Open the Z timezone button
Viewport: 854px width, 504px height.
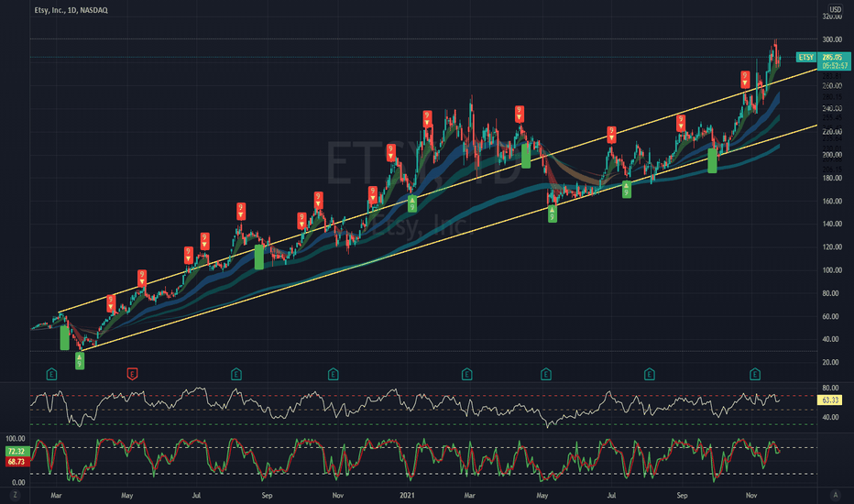click(15, 495)
